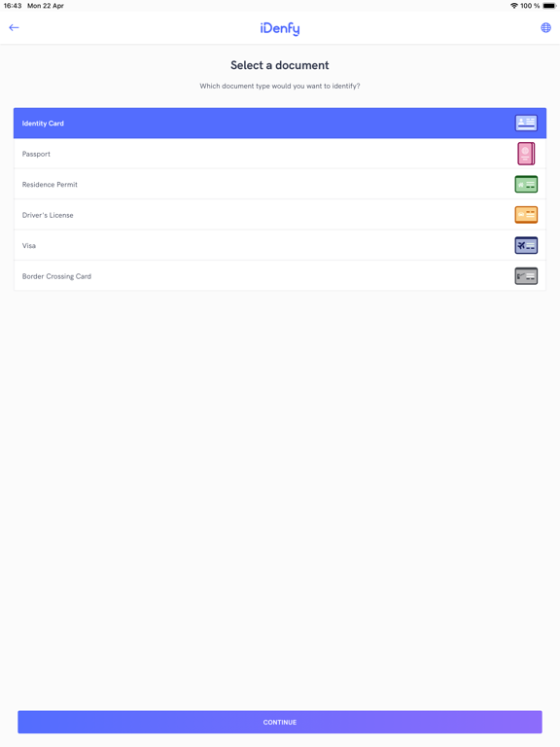Click the orange Driver's License icon
The image size is (560, 747).
point(526,215)
